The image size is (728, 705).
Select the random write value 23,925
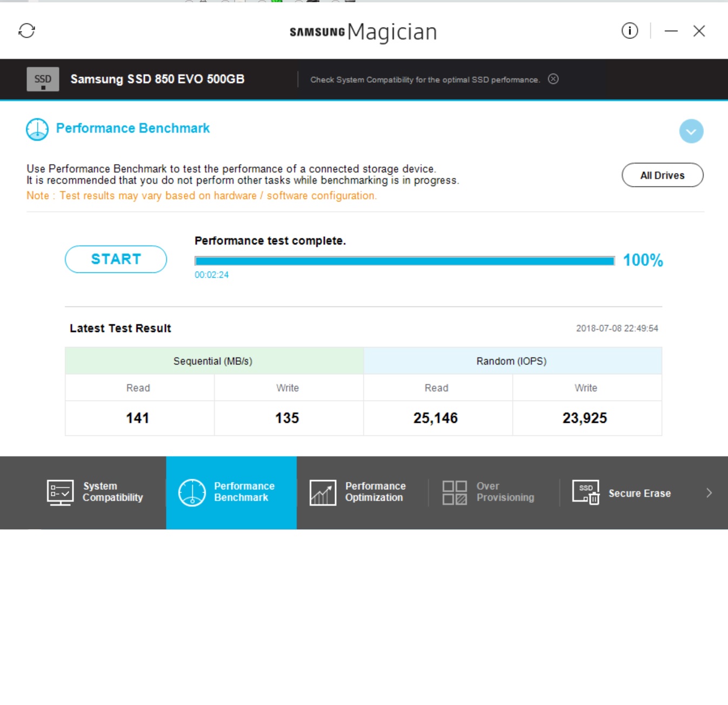(585, 418)
